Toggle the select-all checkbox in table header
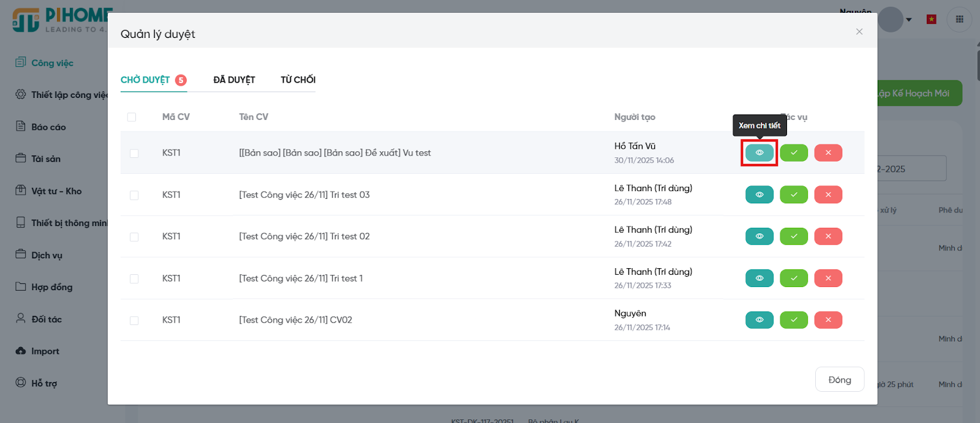980x423 pixels. point(132,117)
